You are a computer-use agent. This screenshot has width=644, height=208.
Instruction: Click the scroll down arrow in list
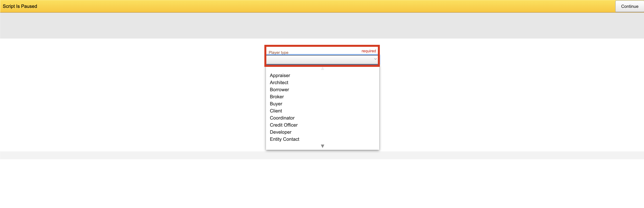click(x=323, y=146)
